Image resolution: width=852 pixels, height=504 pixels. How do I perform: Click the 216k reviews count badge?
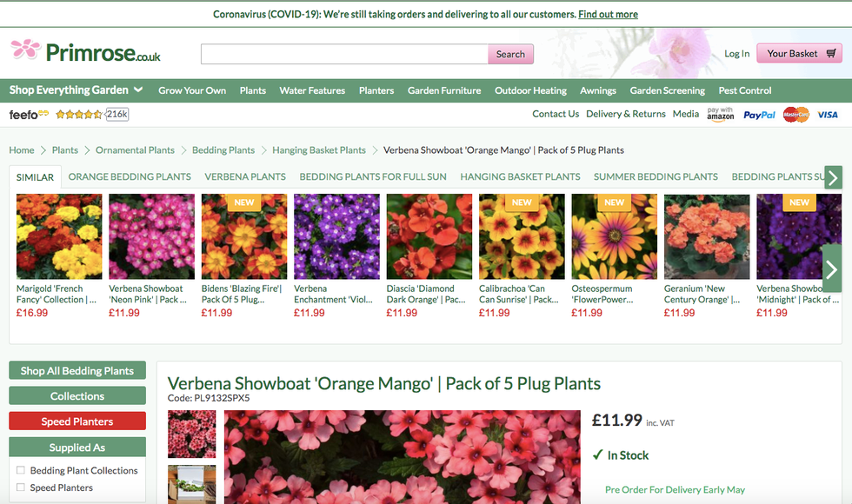coord(116,114)
